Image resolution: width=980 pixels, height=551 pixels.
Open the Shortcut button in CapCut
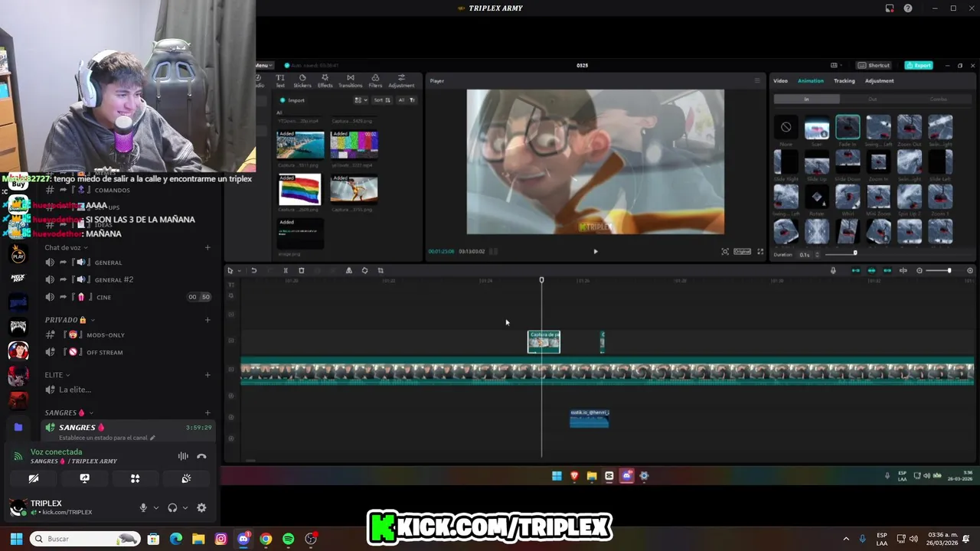(x=874, y=65)
